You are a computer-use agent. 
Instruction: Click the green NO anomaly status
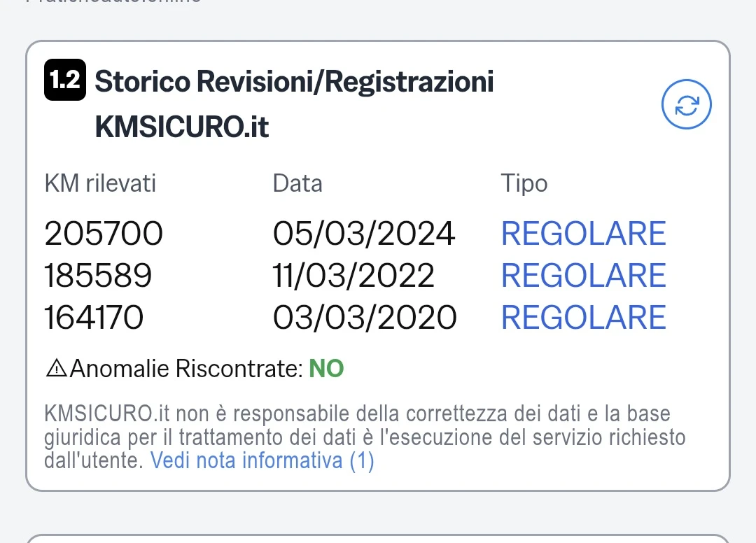[x=326, y=369]
